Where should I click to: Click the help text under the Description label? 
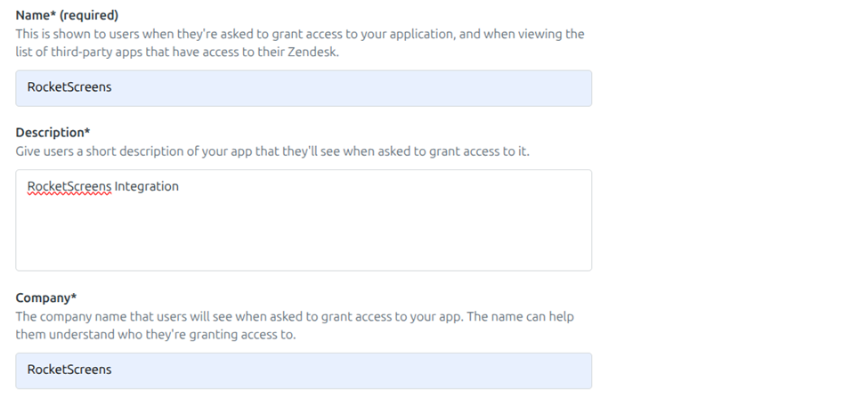click(272, 151)
